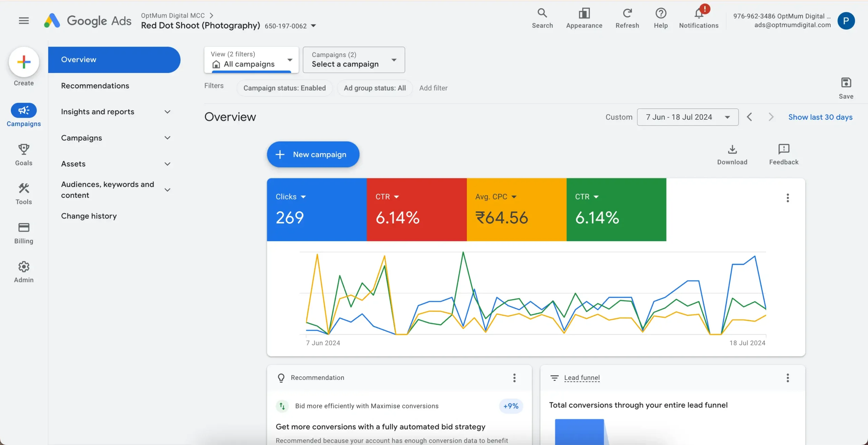Open Change history in sidebar
868x445 pixels.
pyautogui.click(x=89, y=216)
